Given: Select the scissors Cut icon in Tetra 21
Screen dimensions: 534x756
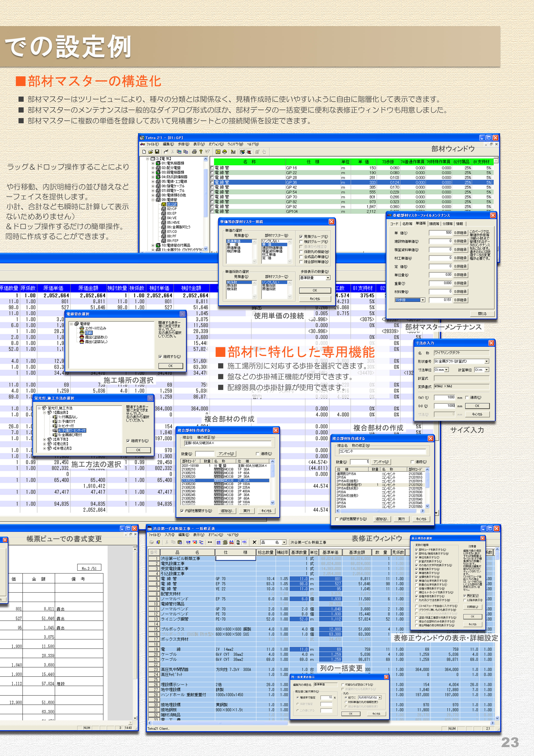Looking at the screenshot, I should (172, 152).
